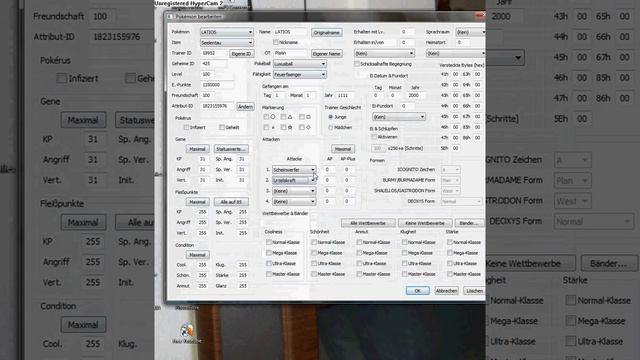This screenshot has width=640, height=360.
Task: Expand the Fähigkeit dropdown showing Feuerfaenger
Action: click(299, 75)
